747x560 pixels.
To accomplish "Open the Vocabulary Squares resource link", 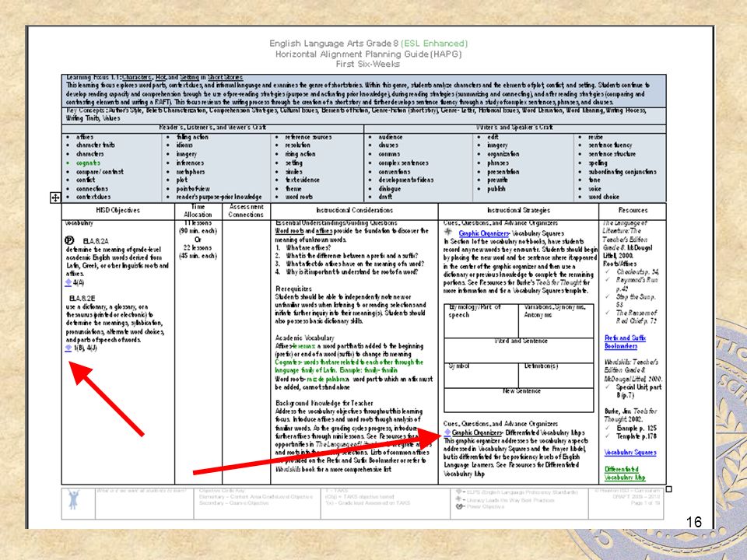I will pyautogui.click(x=630, y=453).
